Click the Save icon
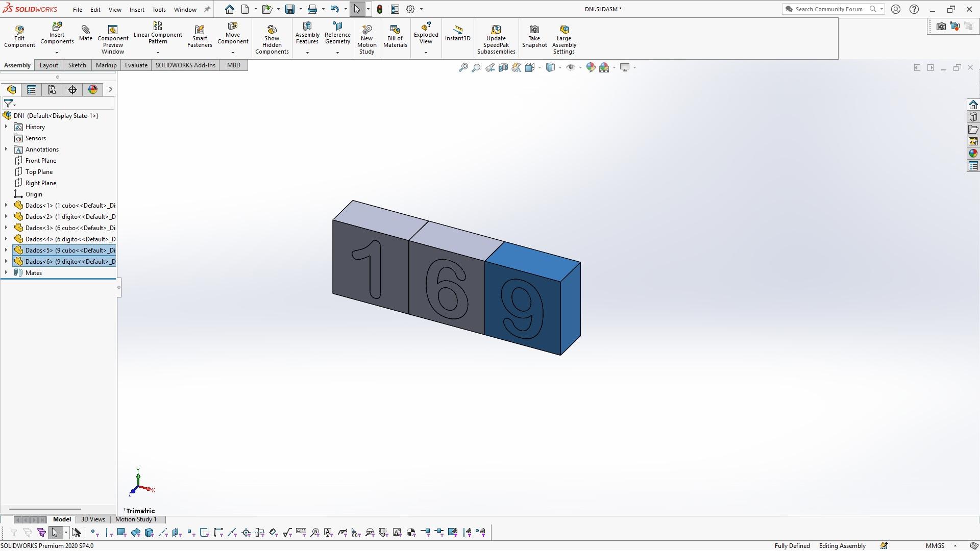The image size is (980, 551). (290, 9)
